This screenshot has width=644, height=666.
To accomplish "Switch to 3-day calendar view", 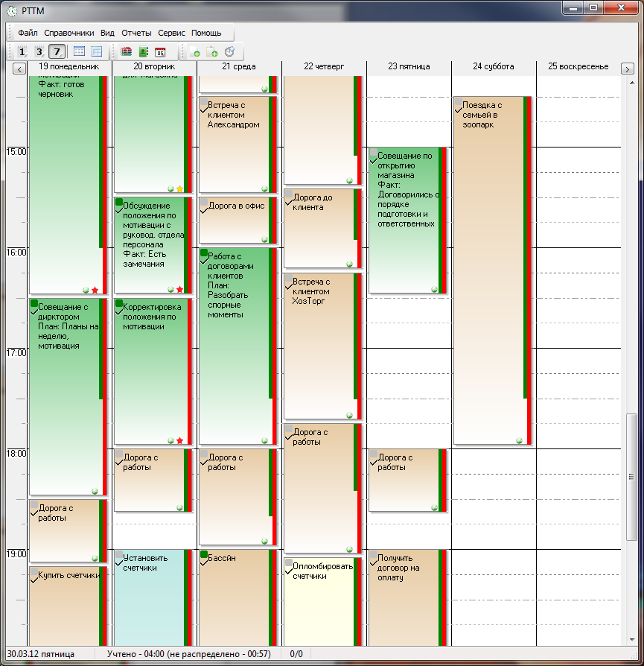I will point(39,51).
